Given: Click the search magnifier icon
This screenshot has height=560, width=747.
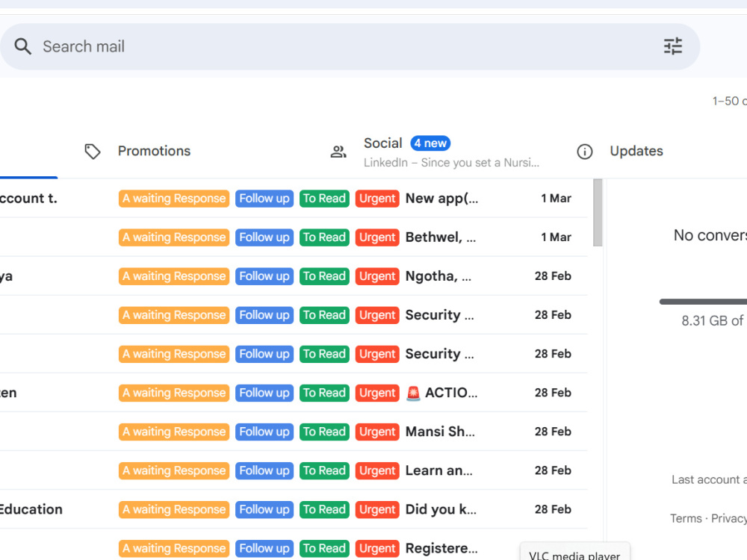Looking at the screenshot, I should click(22, 46).
